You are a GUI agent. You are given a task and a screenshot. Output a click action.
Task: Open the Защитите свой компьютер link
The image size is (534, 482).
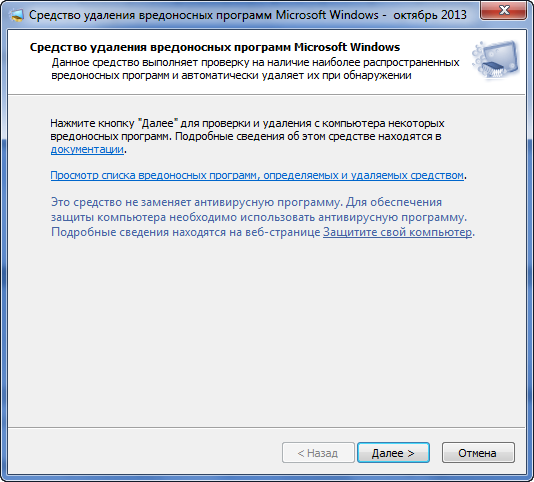click(397, 232)
